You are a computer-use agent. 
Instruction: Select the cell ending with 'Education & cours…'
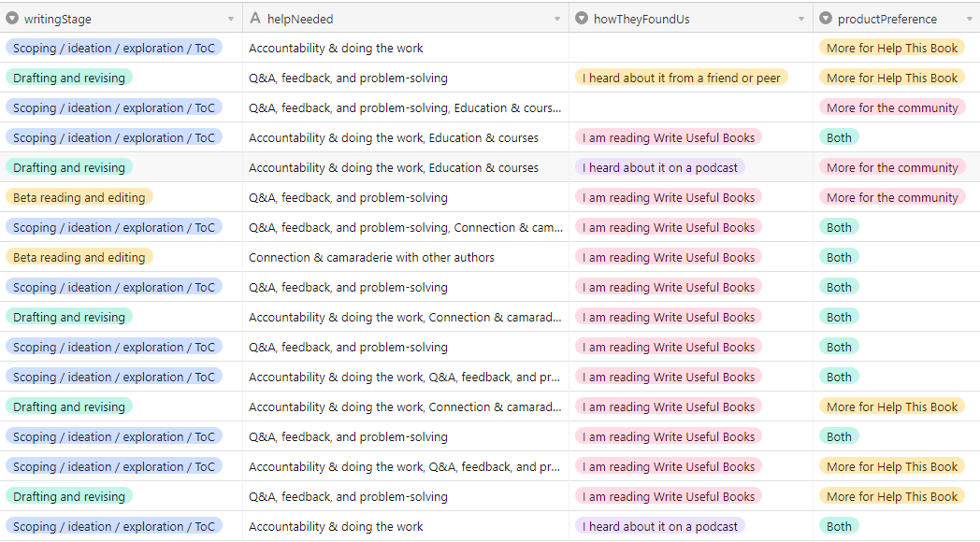coord(405,107)
